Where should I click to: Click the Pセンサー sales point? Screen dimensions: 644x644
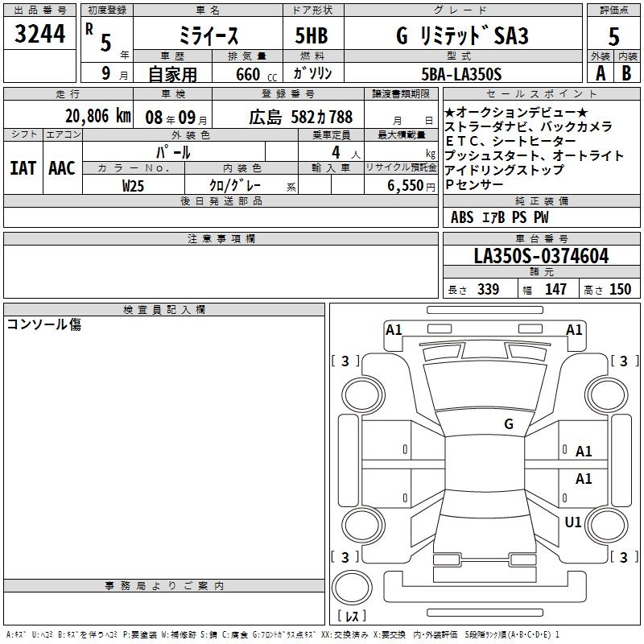click(474, 185)
